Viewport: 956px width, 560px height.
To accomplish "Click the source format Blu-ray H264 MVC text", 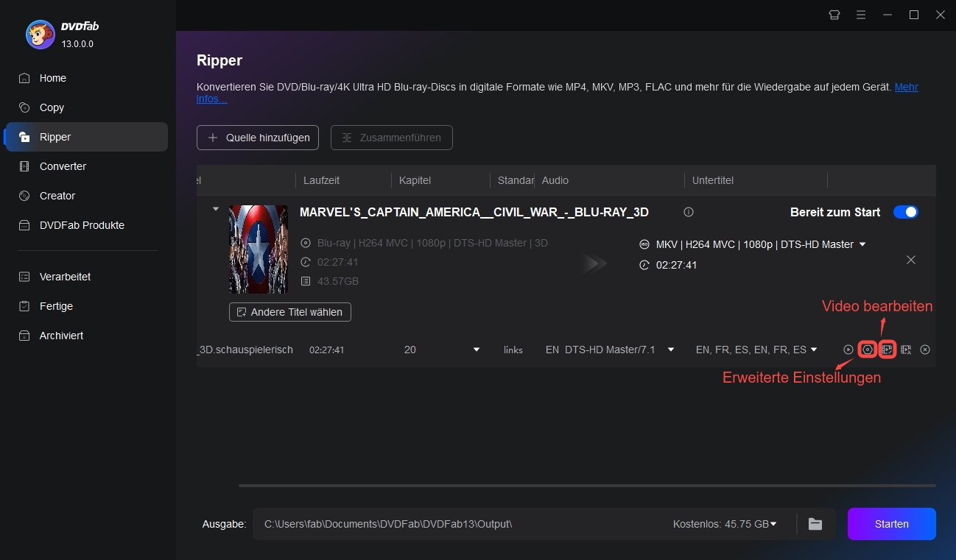I will tap(432, 243).
